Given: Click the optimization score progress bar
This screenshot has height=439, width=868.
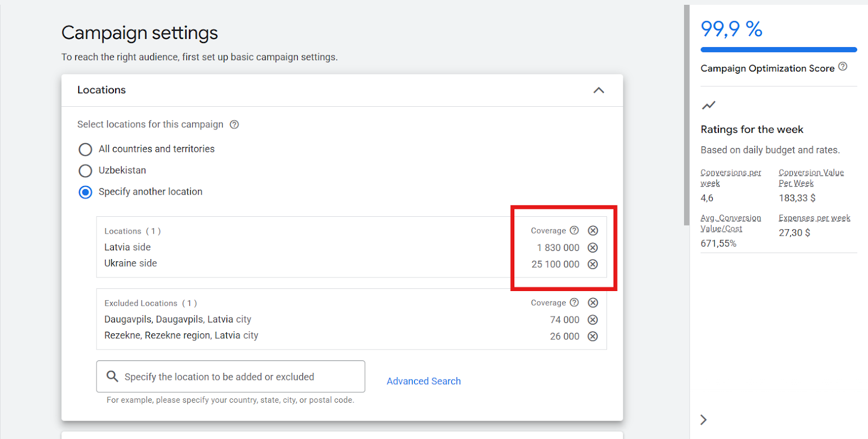Looking at the screenshot, I should (778, 50).
